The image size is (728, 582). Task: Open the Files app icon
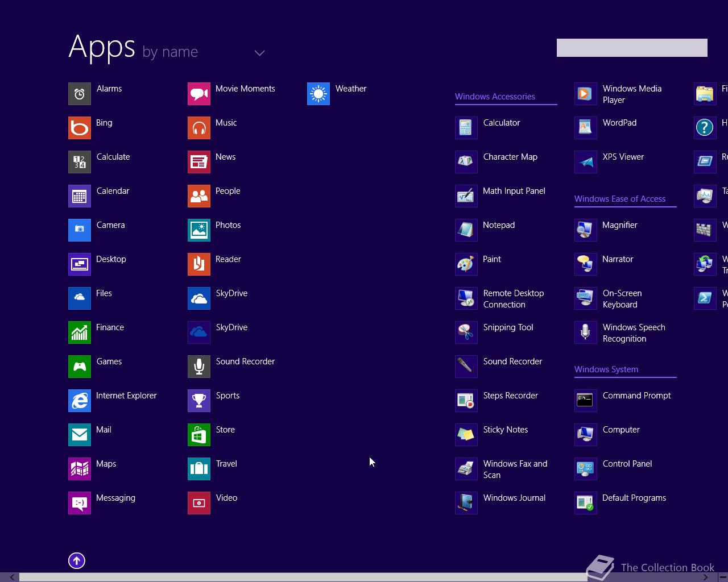[x=80, y=298]
